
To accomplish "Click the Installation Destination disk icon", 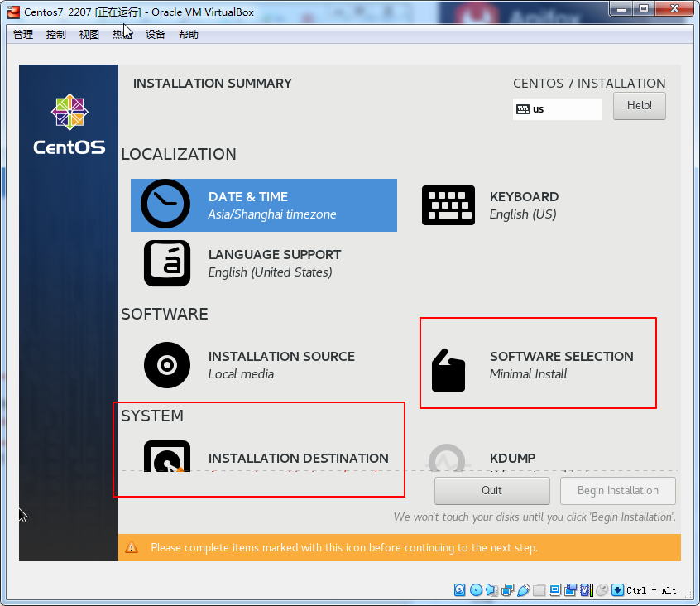I will 167,457.
